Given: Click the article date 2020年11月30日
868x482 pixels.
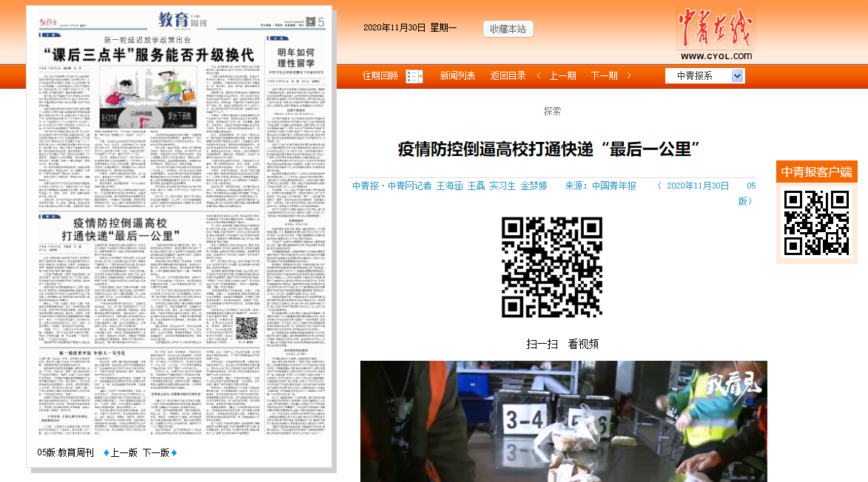Looking at the screenshot, I should click(698, 186).
